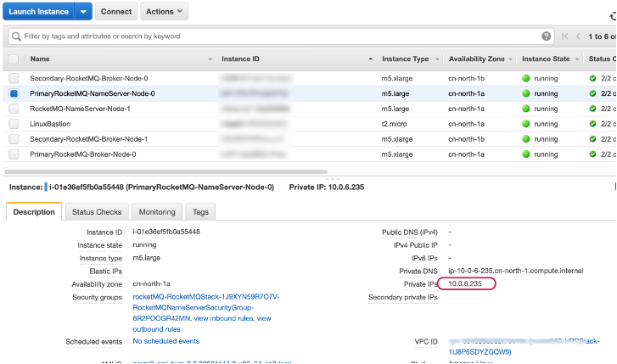
Task: Click the status check icon for RocketMQ-NameServer-Node-1
Action: pyautogui.click(x=592, y=109)
